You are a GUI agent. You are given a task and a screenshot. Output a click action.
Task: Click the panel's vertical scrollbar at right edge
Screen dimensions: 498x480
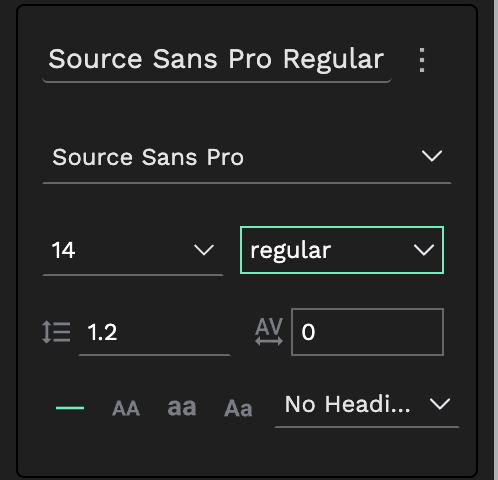coord(496,240)
